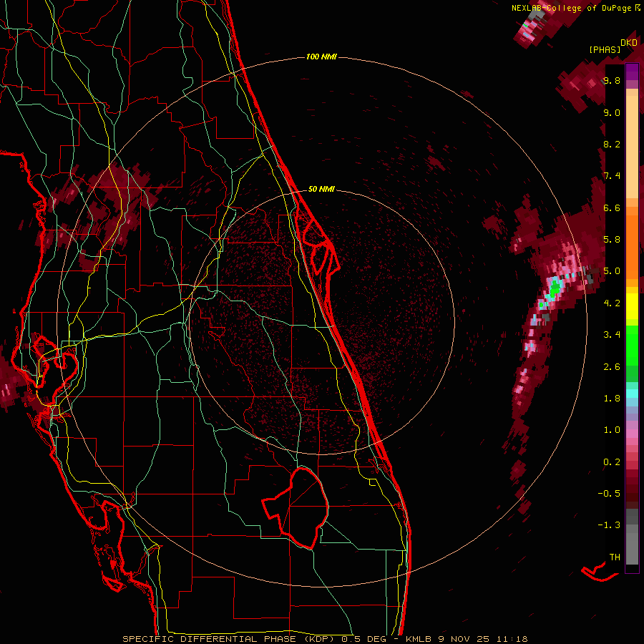Select the 8.2 value on the scale

[612, 144]
